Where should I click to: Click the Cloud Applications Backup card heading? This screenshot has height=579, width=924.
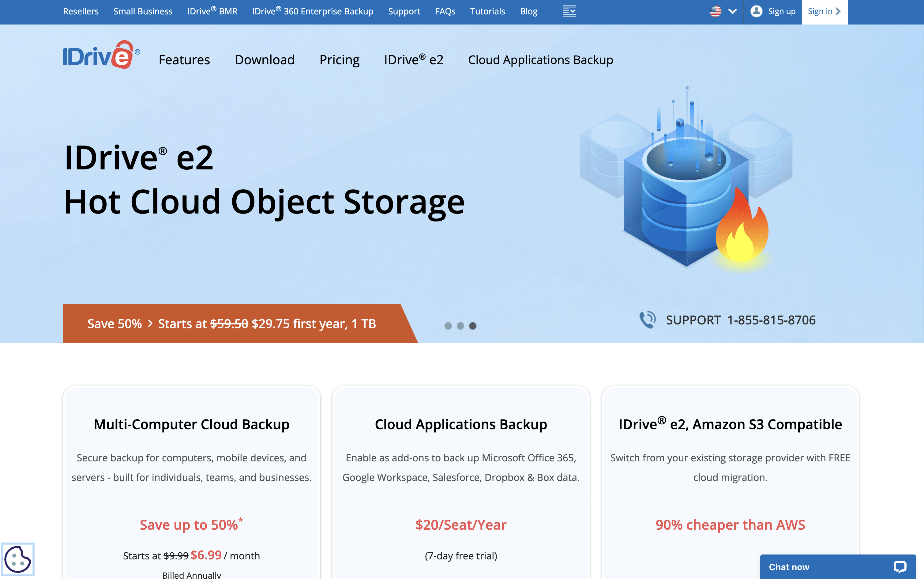pyautogui.click(x=461, y=424)
